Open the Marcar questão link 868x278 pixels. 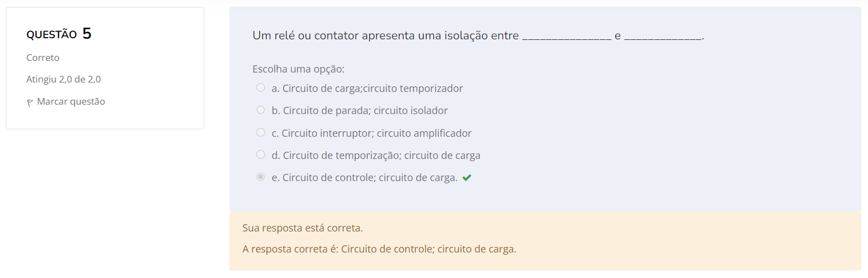pyautogui.click(x=71, y=101)
